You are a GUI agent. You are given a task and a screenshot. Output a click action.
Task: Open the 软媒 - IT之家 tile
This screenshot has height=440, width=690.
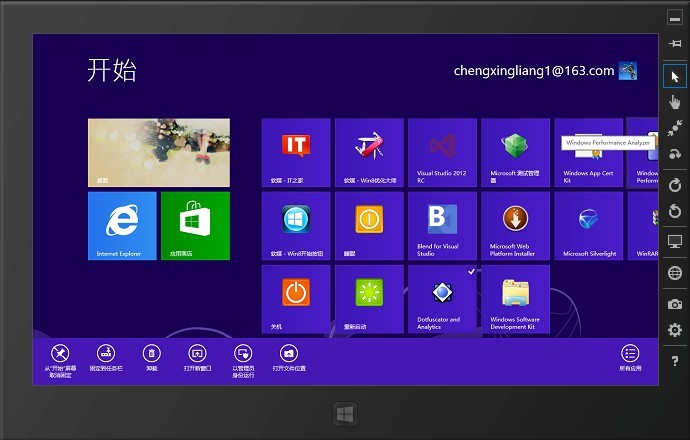coord(296,153)
